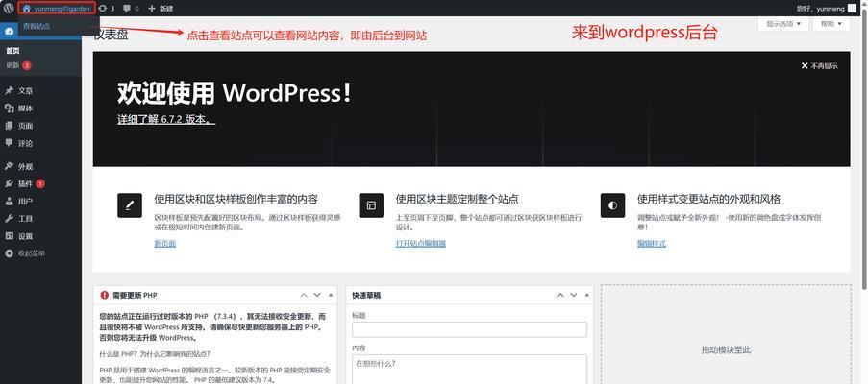Expand the 帮助 dropdown tab
868x384 pixels.
point(831,24)
